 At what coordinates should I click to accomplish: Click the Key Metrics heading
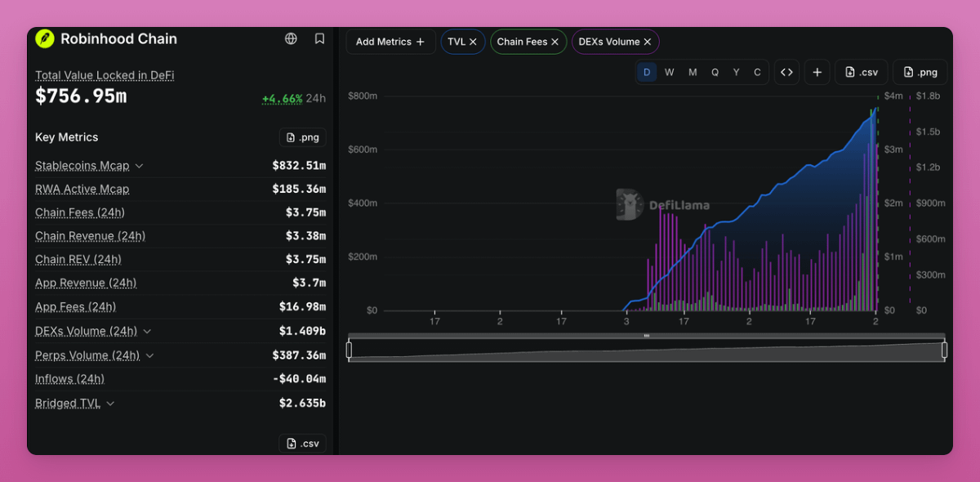coord(66,137)
